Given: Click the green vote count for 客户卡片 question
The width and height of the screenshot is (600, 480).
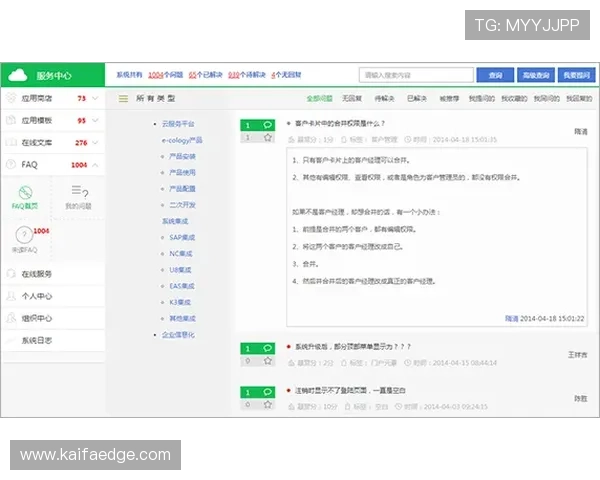Looking at the screenshot, I should [x=248, y=125].
